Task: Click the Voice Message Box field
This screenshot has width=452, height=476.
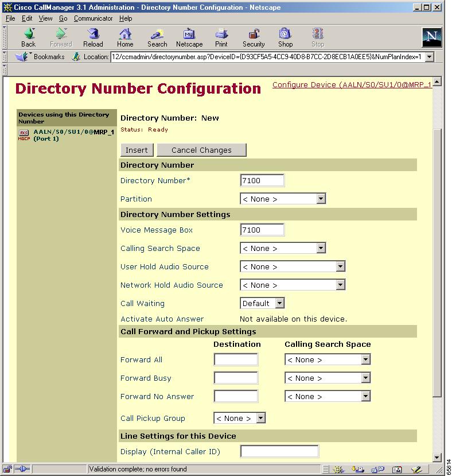Action: tap(262, 230)
